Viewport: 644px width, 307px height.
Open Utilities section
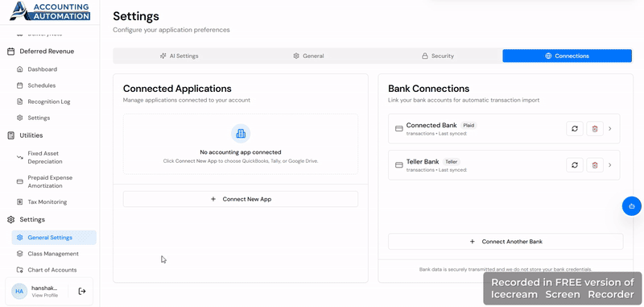point(31,135)
